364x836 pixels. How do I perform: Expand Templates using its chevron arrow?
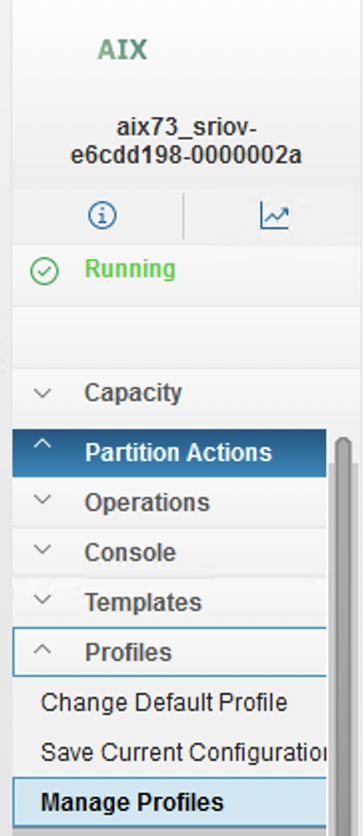[x=43, y=599]
